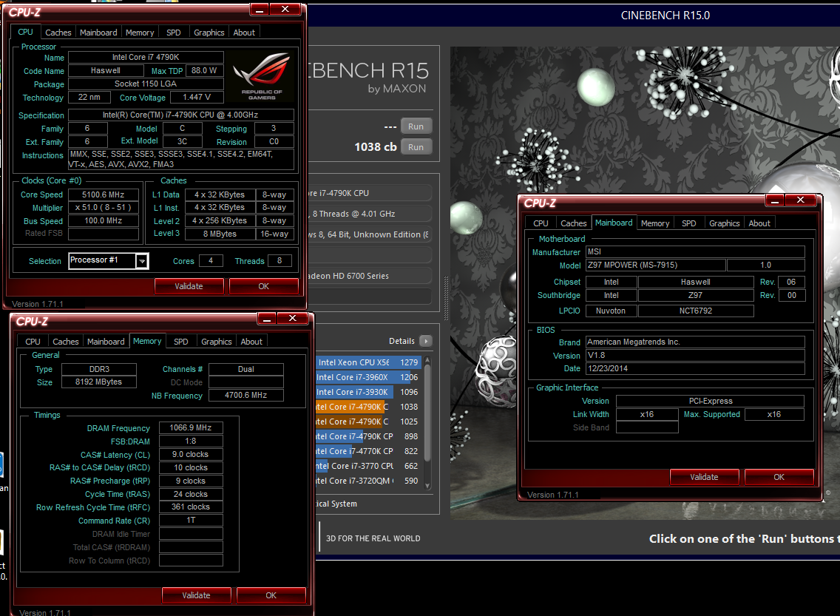Click the mainboard Model field Z97 MPOWER
840x616 pixels.
656,265
